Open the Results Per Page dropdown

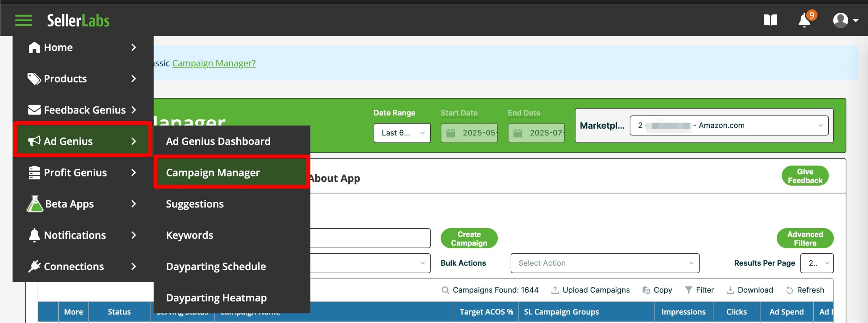817,263
